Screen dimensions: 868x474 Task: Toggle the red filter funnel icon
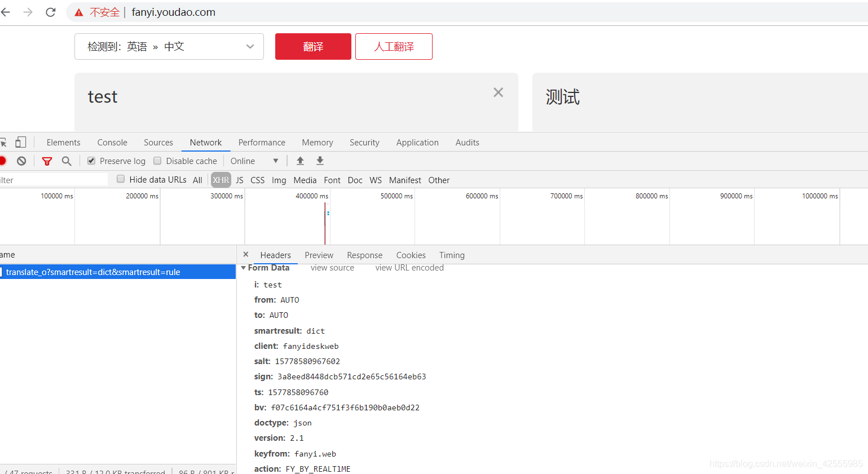tap(47, 161)
